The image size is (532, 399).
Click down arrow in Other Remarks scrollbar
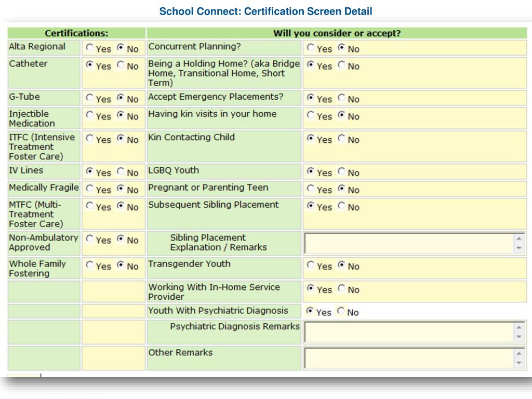tap(519, 363)
